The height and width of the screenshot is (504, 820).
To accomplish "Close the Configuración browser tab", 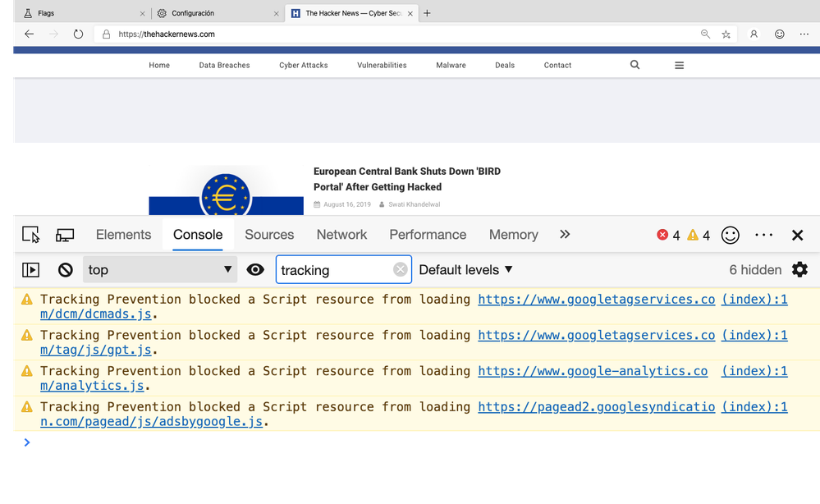I will point(276,14).
